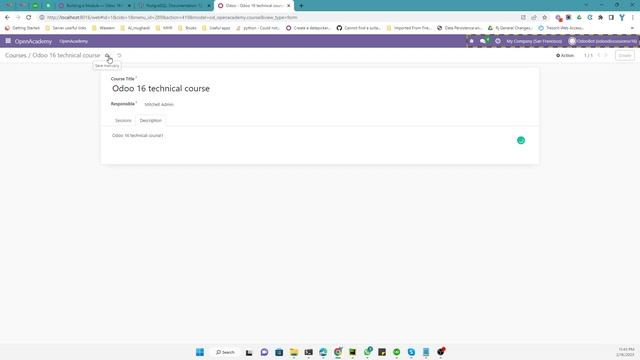Switch to the Sessions tab
The width and height of the screenshot is (640, 360).
123,120
